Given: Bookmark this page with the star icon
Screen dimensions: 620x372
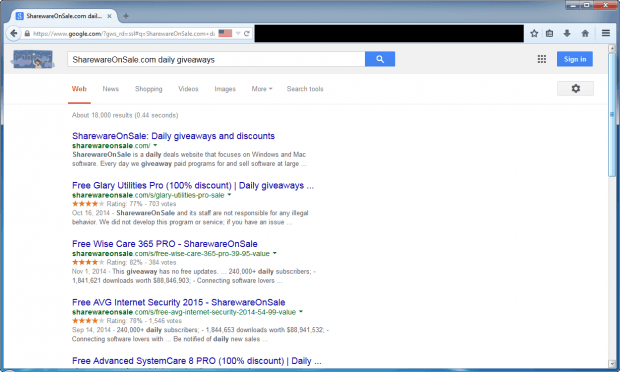Looking at the screenshot, I should 534,34.
